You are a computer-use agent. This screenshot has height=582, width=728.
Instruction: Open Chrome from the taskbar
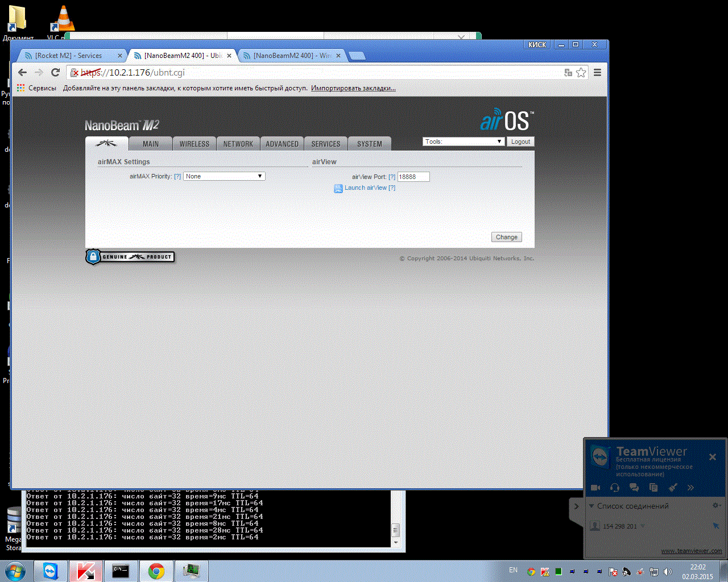point(156,571)
